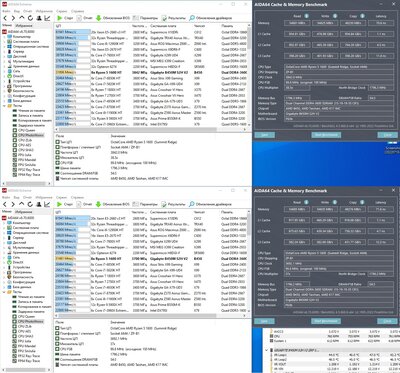This screenshot has width=400, height=373.
Task: Click the Back arrow in lower window toolbar
Action: (5, 204)
